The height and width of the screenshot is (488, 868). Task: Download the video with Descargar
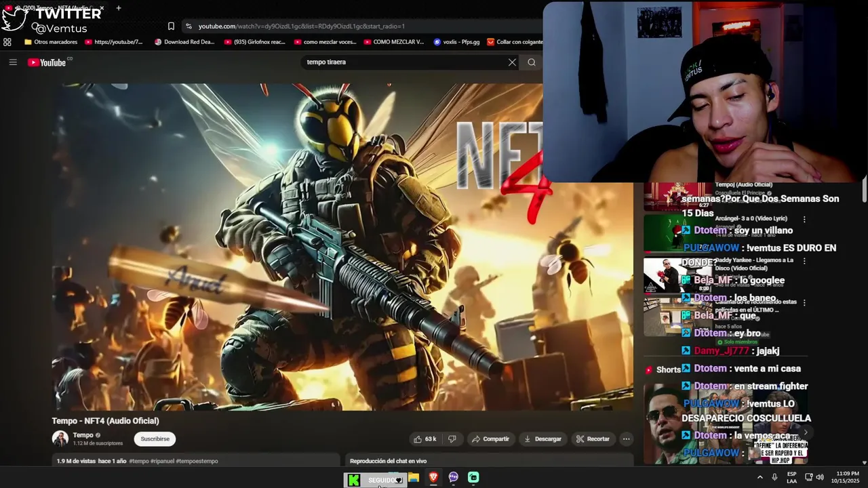click(542, 439)
